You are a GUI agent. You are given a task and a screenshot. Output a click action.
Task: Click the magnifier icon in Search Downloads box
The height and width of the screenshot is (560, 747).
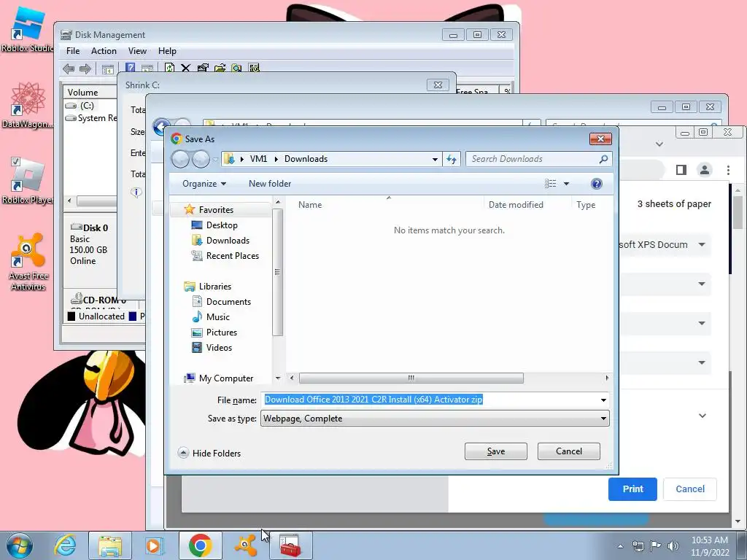click(x=603, y=159)
